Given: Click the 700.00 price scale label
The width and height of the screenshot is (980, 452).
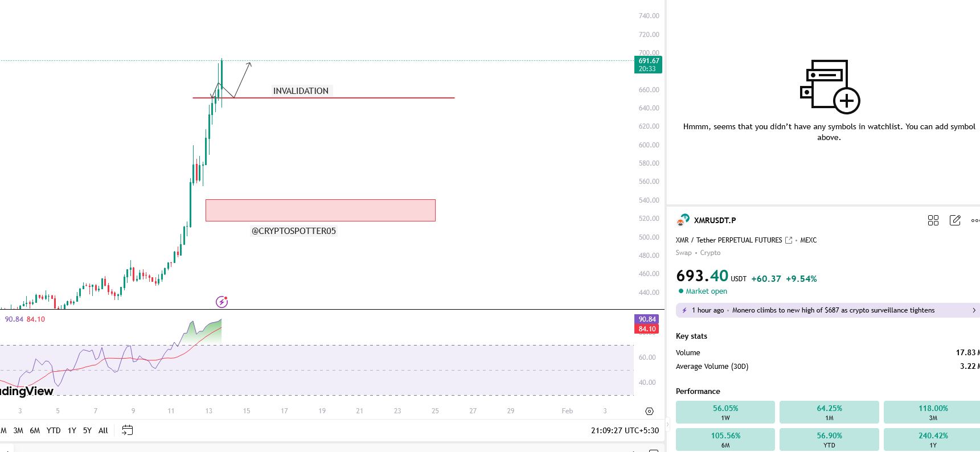Looking at the screenshot, I should pyautogui.click(x=649, y=53).
